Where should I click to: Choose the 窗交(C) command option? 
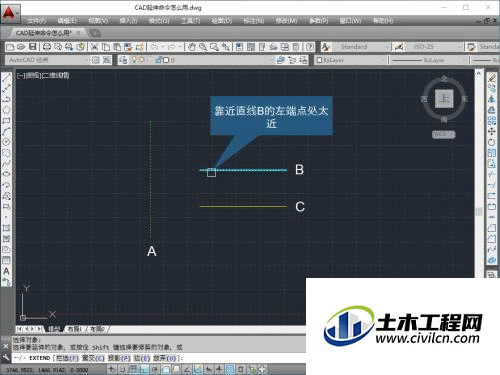click(x=93, y=358)
